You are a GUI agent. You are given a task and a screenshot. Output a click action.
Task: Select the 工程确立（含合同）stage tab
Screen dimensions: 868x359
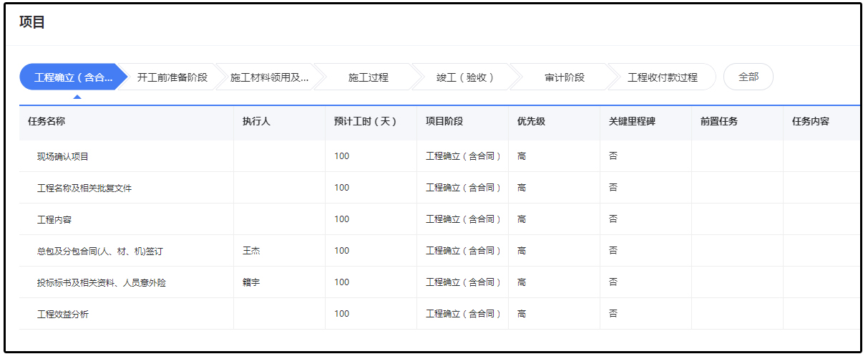click(72, 77)
